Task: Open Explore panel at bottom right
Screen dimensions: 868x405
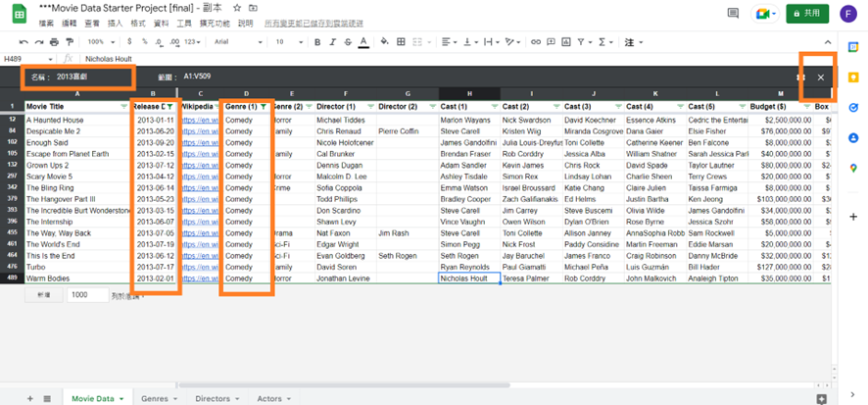Action: [822, 399]
